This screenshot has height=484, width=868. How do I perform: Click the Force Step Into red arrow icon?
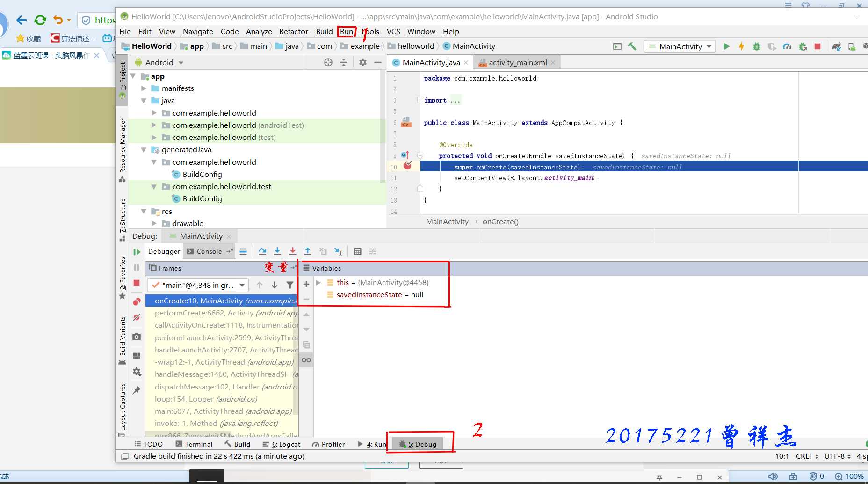click(x=292, y=251)
